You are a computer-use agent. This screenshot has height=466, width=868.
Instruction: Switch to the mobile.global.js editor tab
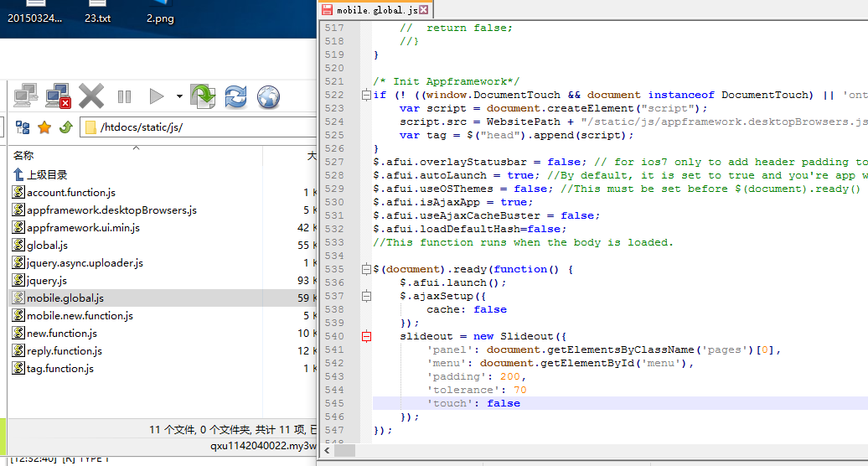tap(376, 9)
